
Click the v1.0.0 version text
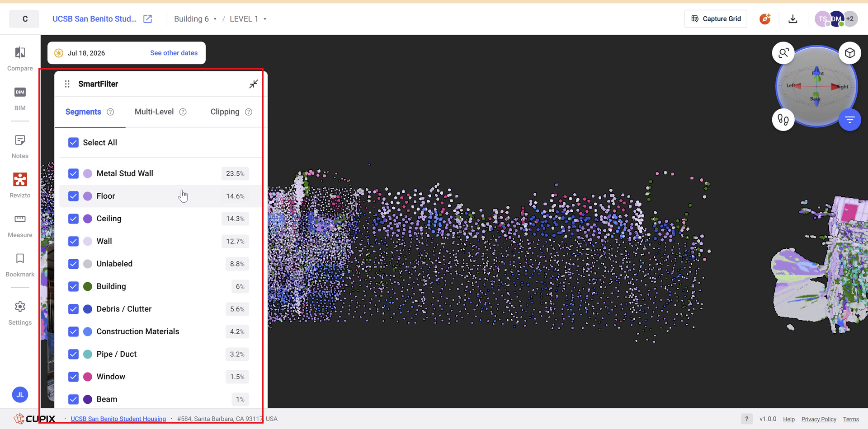click(768, 419)
